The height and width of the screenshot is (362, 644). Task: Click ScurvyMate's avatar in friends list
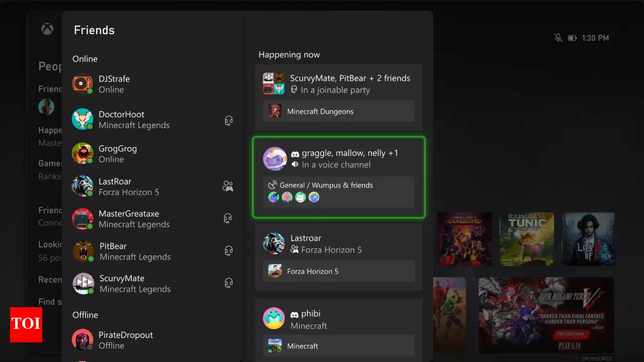tap(83, 283)
